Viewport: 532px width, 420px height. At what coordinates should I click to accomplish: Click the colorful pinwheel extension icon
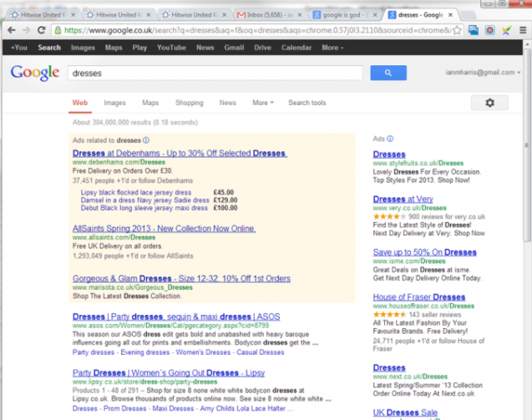[506, 31]
